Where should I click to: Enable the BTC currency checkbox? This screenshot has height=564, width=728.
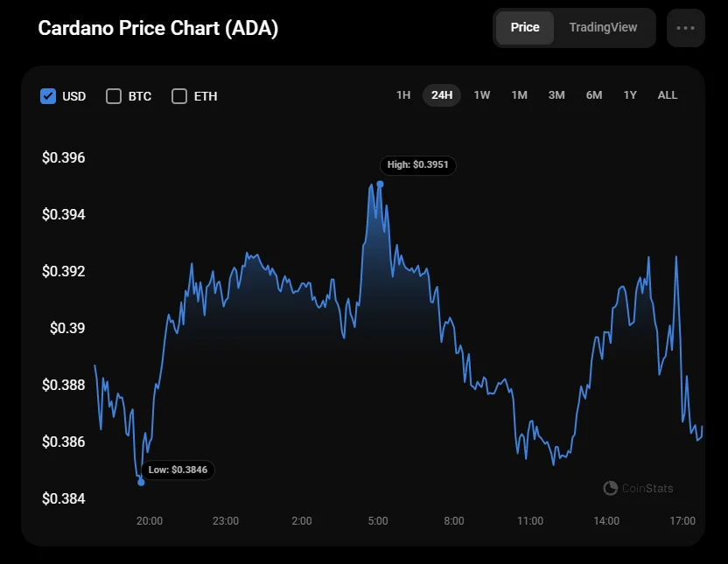tap(114, 96)
